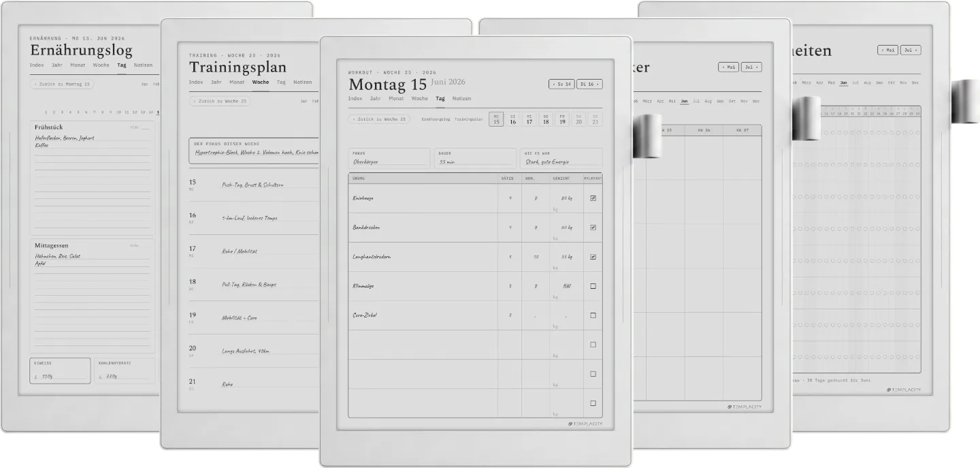The width and height of the screenshot is (980, 468).
Task: Tick the checkbox in the first empty exercise row
Action: 593,345
